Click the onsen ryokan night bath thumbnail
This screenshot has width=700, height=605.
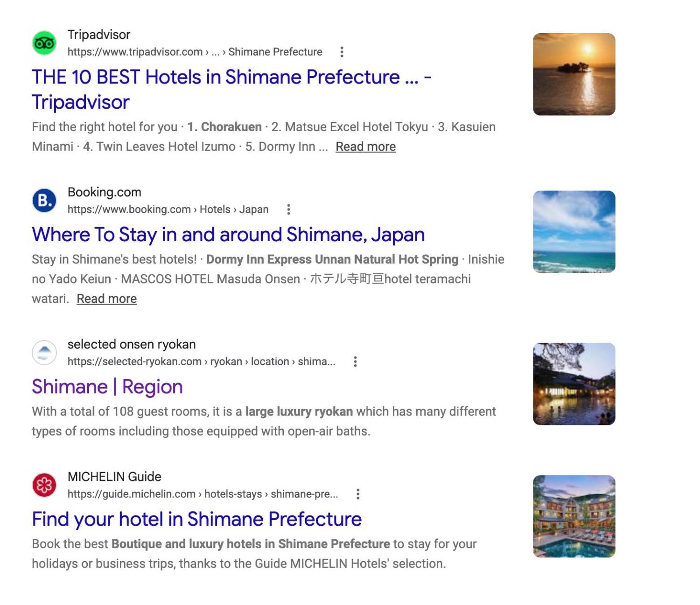pos(574,384)
